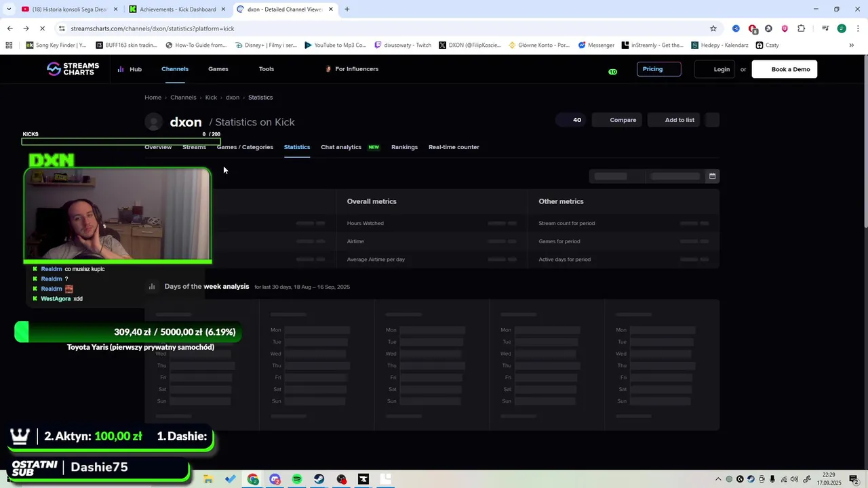Open the apps grid in bookmarks bar
This screenshot has width=868, height=488.
9,45
